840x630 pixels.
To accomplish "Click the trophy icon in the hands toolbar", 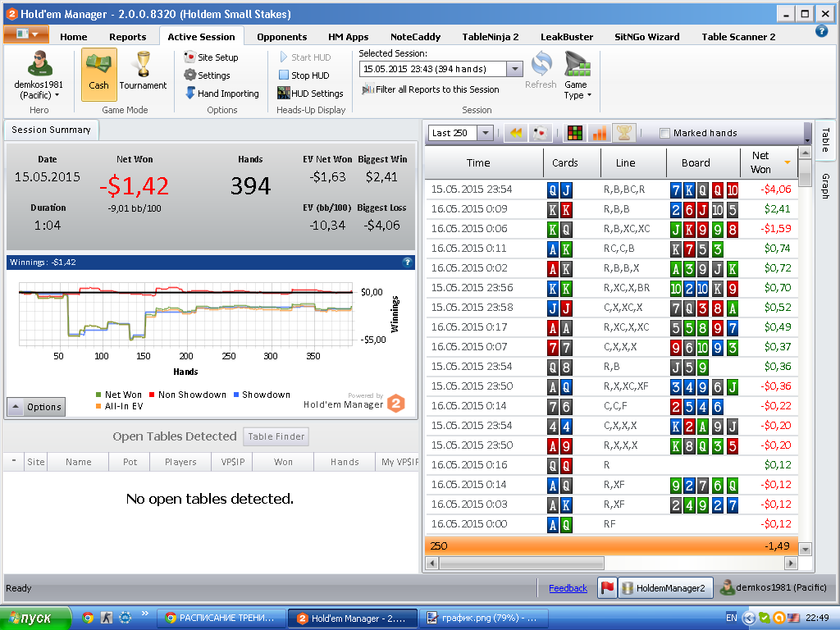I will point(623,133).
